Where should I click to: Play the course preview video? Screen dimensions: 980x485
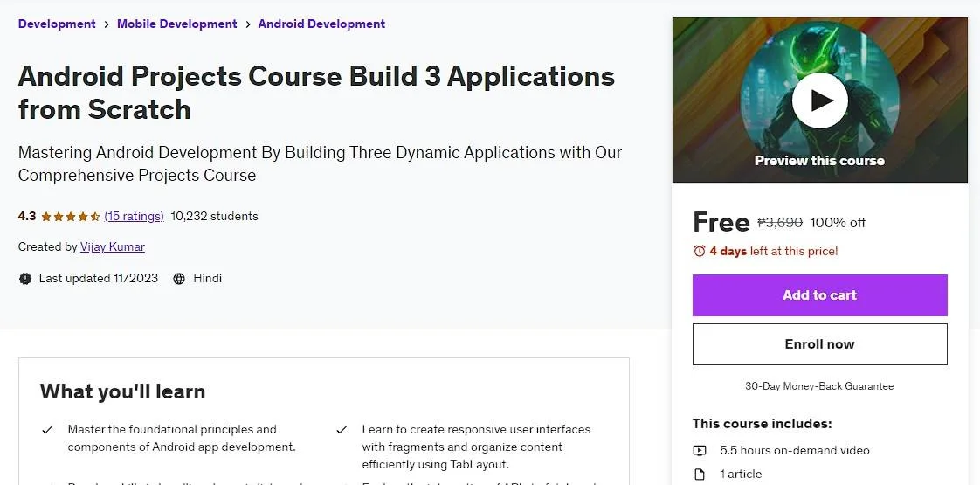click(819, 100)
